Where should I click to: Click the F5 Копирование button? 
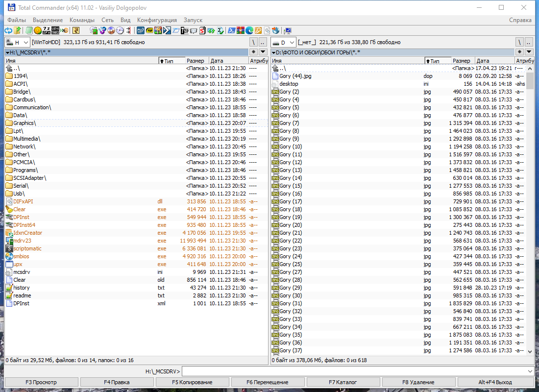click(192, 382)
